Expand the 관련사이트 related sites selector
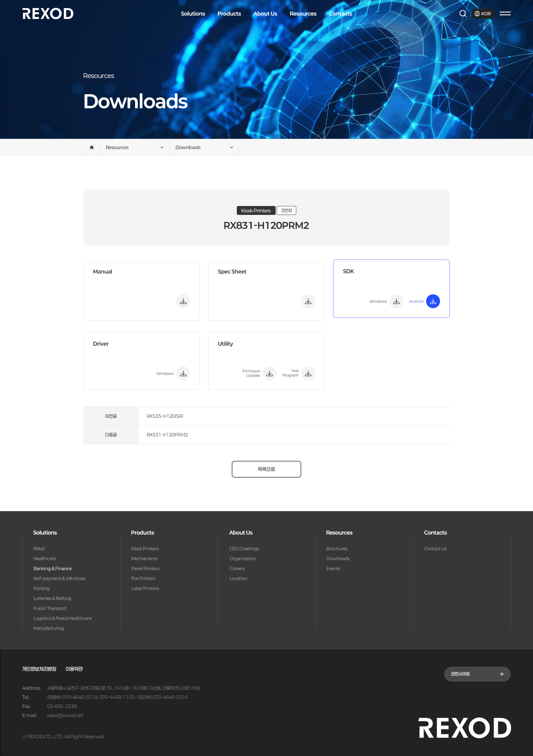The image size is (533, 756). tap(477, 674)
